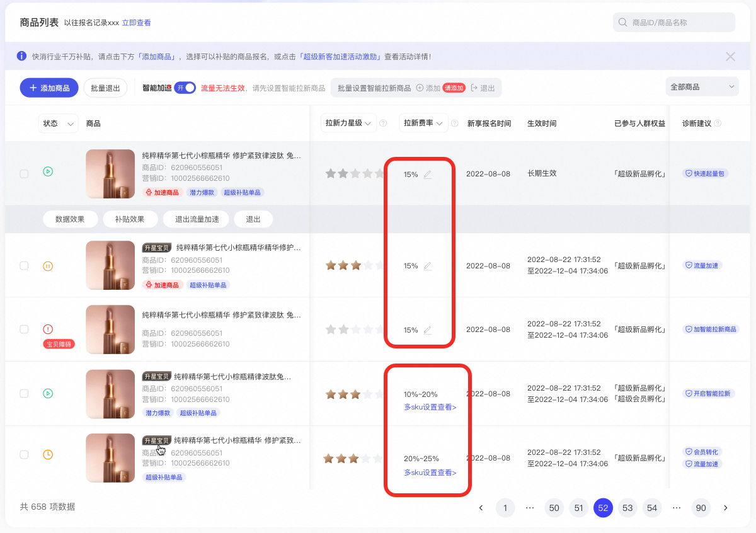The image size is (756, 533).
Task: Tick the checkbox of the paused product row
Action: coord(24,266)
